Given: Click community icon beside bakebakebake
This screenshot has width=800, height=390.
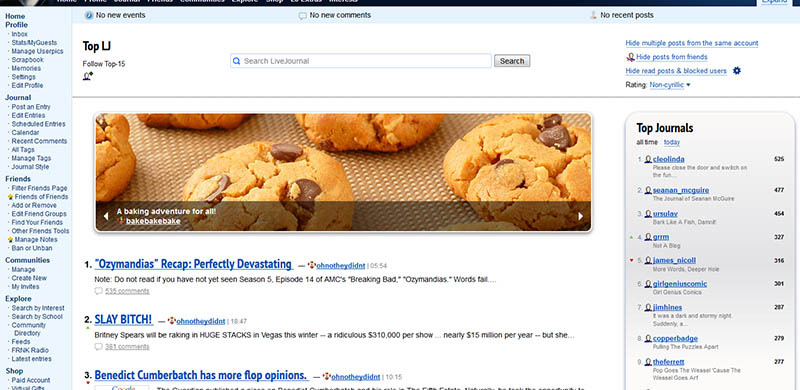Looking at the screenshot, I should coord(121,221).
